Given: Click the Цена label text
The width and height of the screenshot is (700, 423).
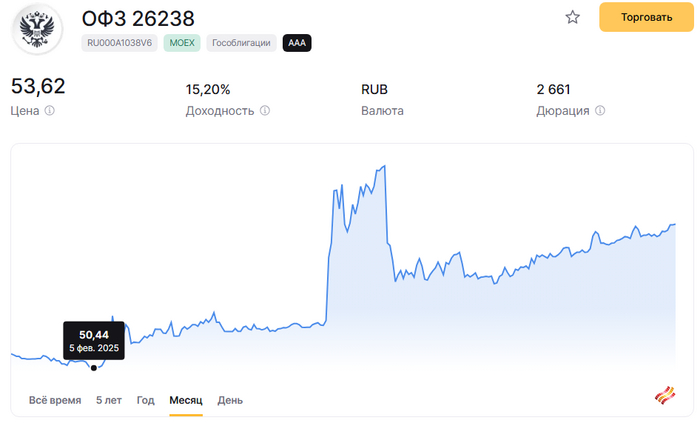Looking at the screenshot, I should coord(25,111).
